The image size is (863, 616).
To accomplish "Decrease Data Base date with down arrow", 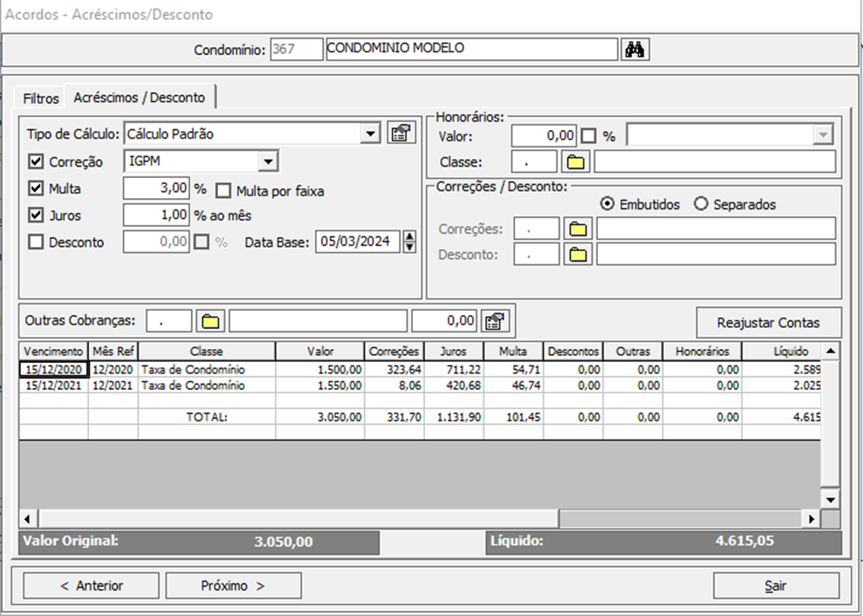I will (x=409, y=247).
